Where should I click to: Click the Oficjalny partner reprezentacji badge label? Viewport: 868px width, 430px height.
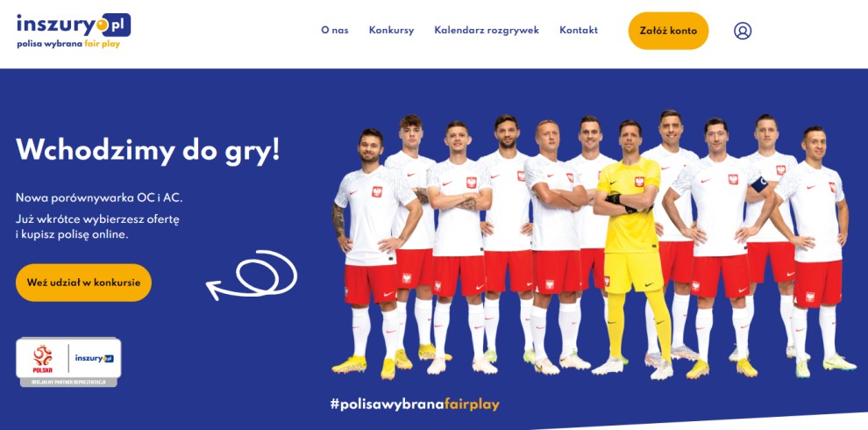(68, 383)
